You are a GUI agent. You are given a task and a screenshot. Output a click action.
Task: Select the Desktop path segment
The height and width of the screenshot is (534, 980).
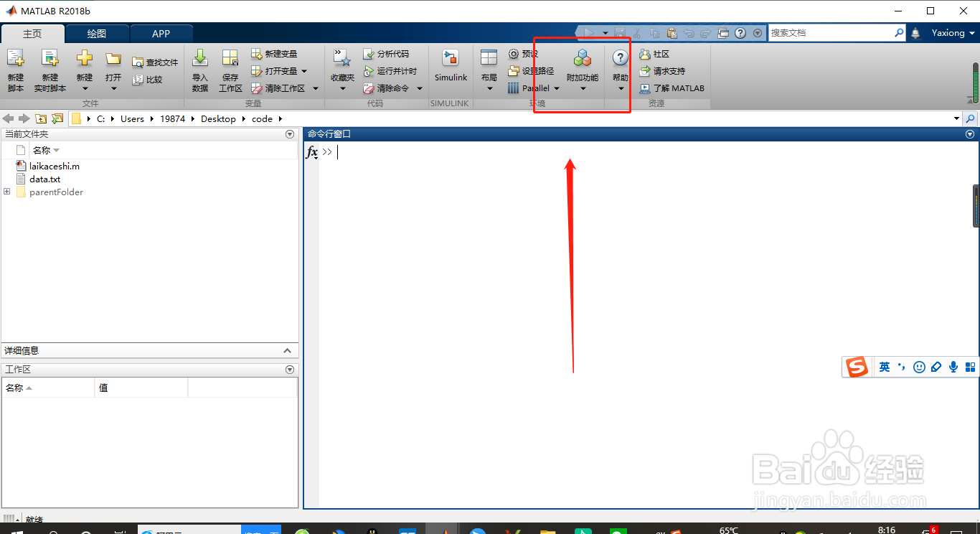[x=218, y=118]
